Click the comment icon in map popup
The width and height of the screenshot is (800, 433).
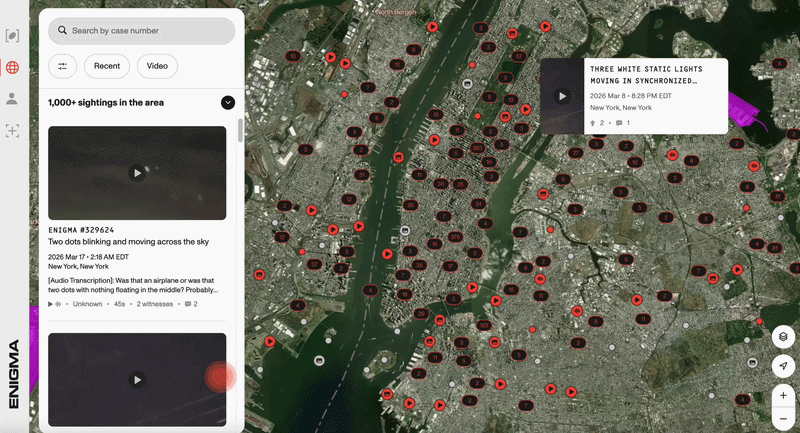(619, 123)
